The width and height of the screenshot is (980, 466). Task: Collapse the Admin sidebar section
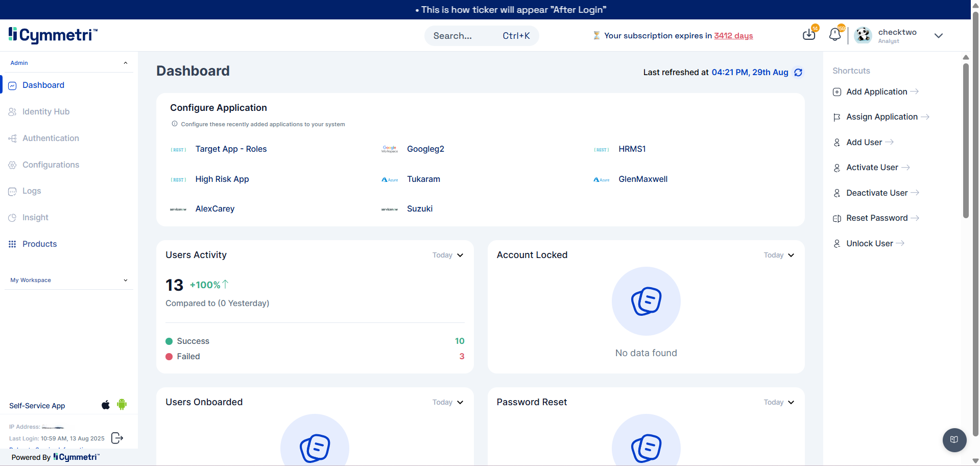point(126,63)
